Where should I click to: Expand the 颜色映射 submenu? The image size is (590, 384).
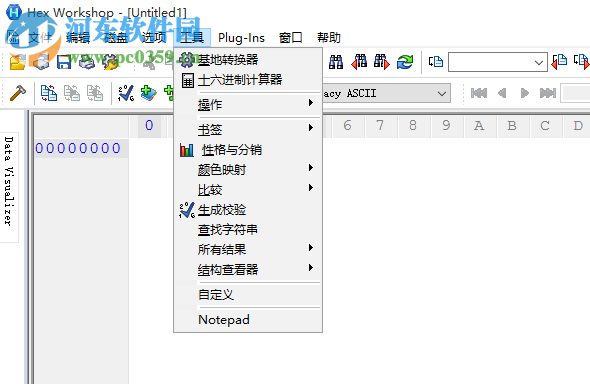point(248,170)
